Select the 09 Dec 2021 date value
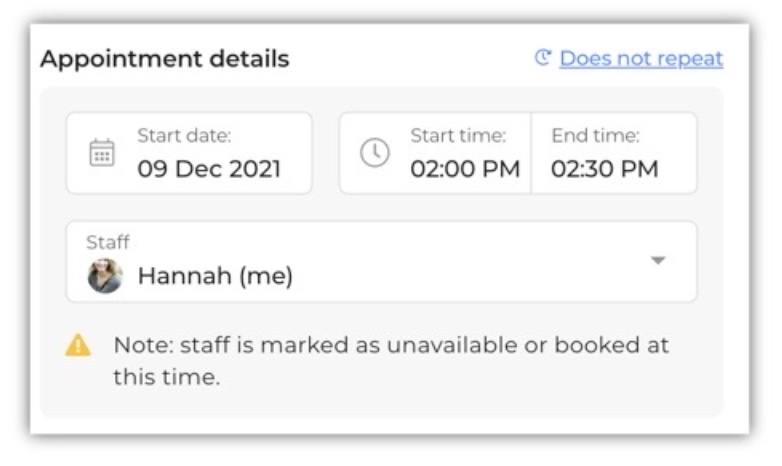The width and height of the screenshot is (782, 466). pos(209,169)
